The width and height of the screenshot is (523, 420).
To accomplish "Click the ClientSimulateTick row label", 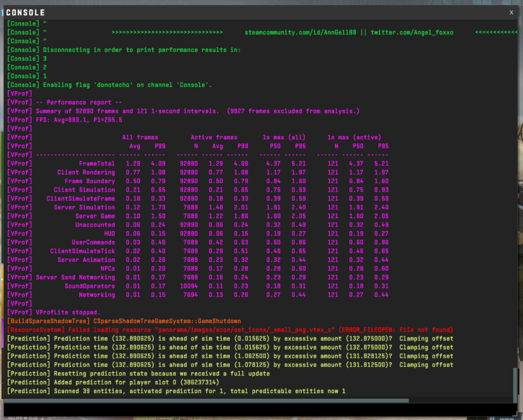I will coord(82,251).
